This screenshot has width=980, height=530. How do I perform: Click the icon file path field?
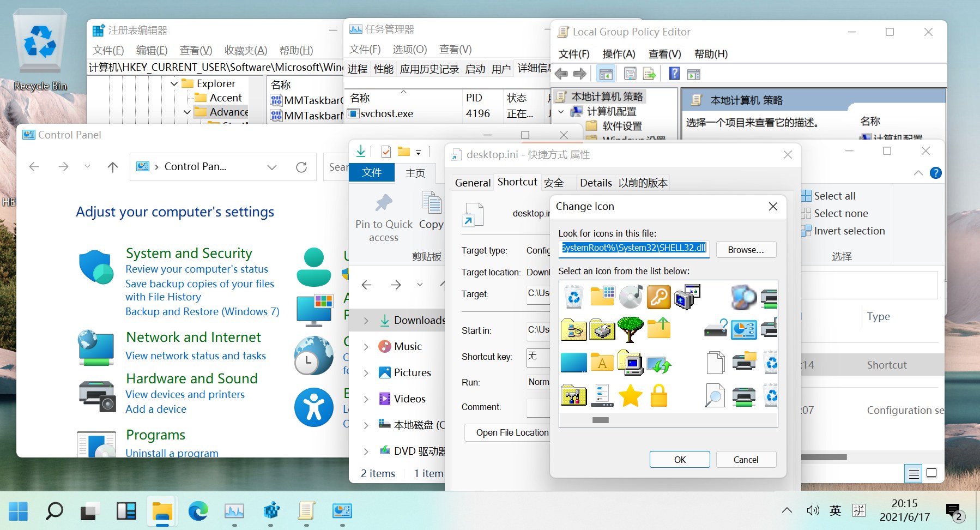(634, 249)
